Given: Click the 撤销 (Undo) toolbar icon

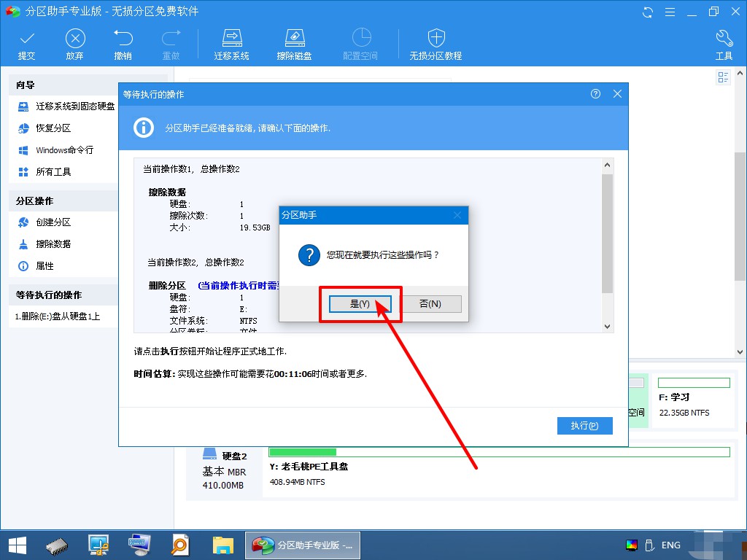Looking at the screenshot, I should [x=123, y=45].
